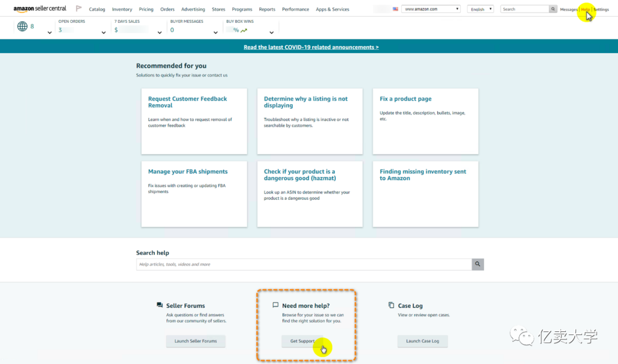The width and height of the screenshot is (618, 364).
Task: Open the Messages link
Action: point(569,9)
